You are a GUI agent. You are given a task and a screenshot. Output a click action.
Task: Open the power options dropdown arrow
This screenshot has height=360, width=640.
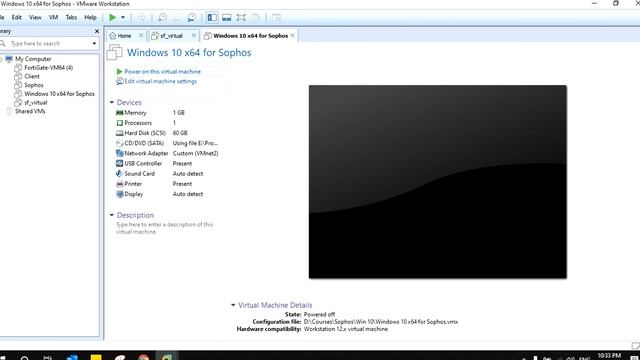[123, 18]
